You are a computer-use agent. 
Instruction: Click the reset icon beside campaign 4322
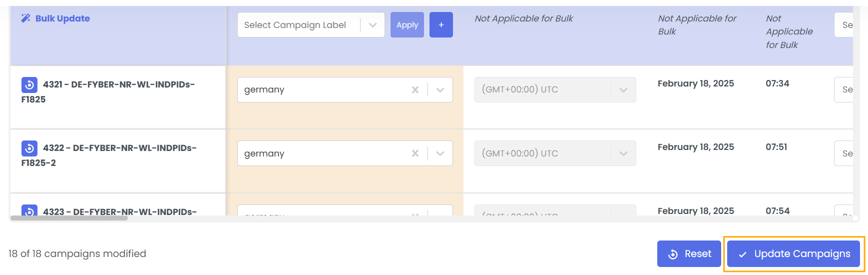[29, 148]
